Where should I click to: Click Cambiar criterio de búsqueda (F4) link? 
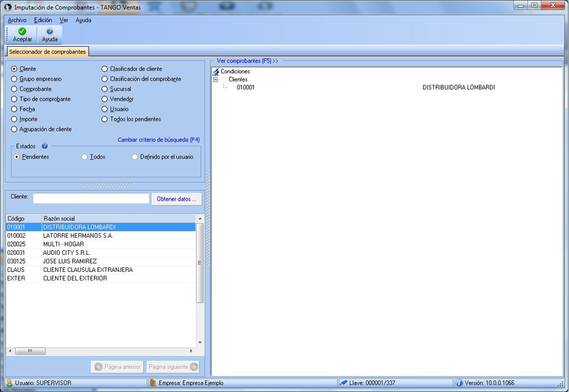click(159, 140)
